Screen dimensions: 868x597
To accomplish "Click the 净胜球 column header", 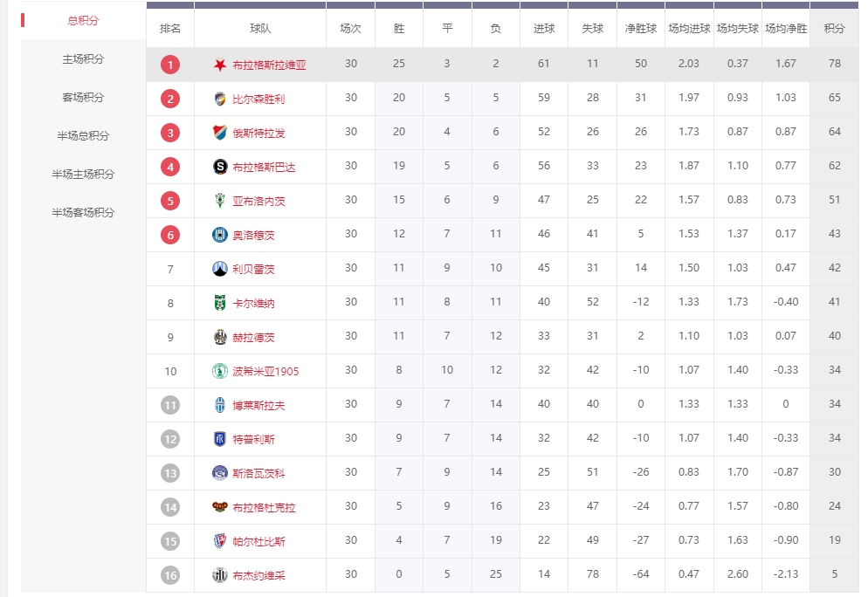I will click(640, 28).
